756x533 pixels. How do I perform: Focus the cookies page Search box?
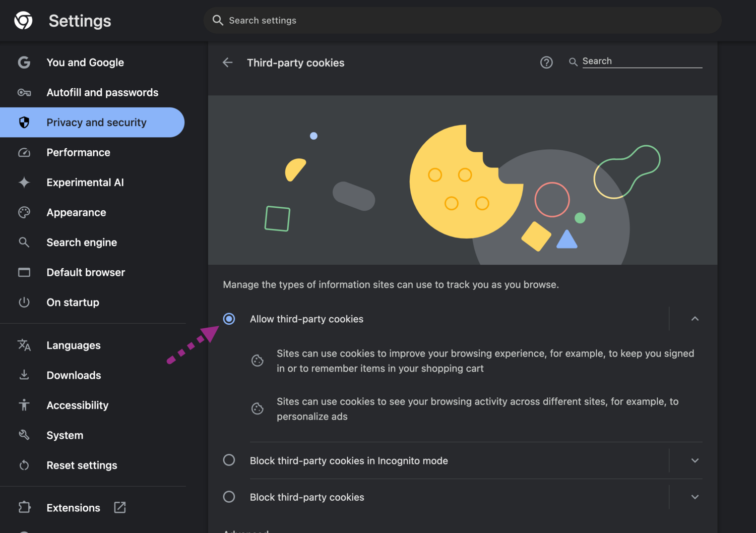[x=642, y=62]
